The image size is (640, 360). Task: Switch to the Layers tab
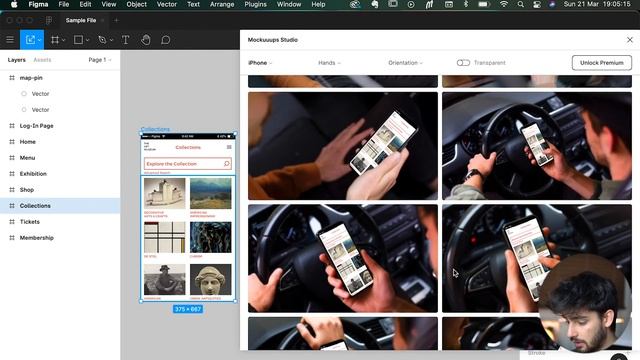click(17, 60)
